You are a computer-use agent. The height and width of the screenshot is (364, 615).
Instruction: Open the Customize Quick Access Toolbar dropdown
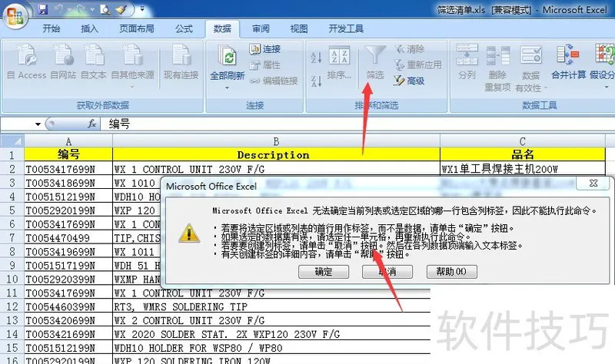tap(142, 9)
